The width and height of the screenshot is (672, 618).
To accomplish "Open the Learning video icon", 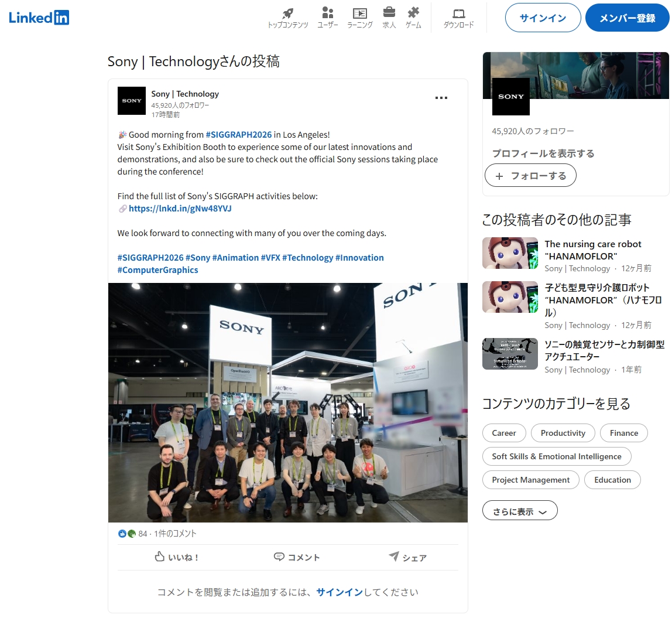I will (x=360, y=18).
